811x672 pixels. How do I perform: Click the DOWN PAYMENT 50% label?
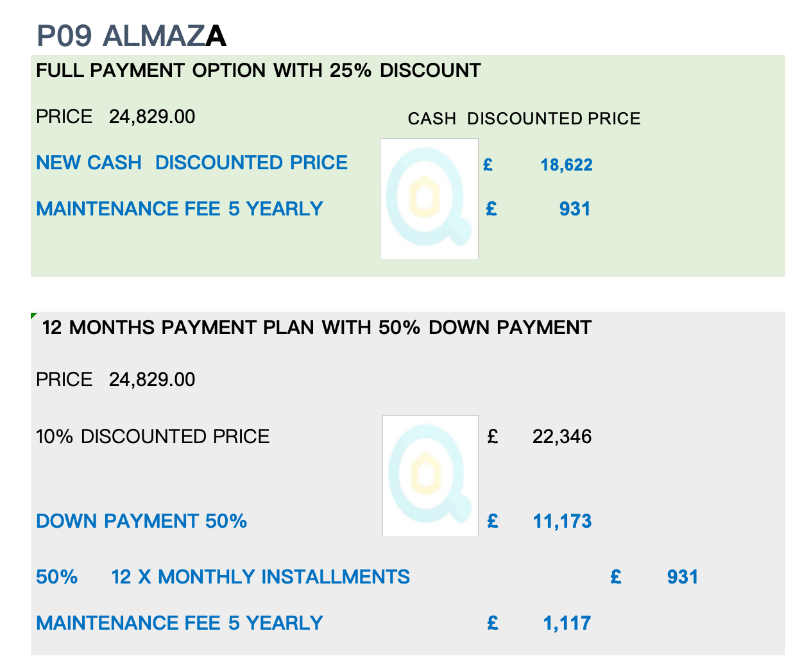tap(142, 521)
